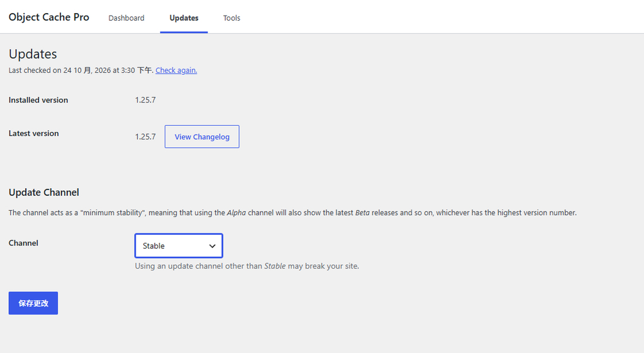
Task: Switch to the Tools tab
Action: pyautogui.click(x=231, y=18)
